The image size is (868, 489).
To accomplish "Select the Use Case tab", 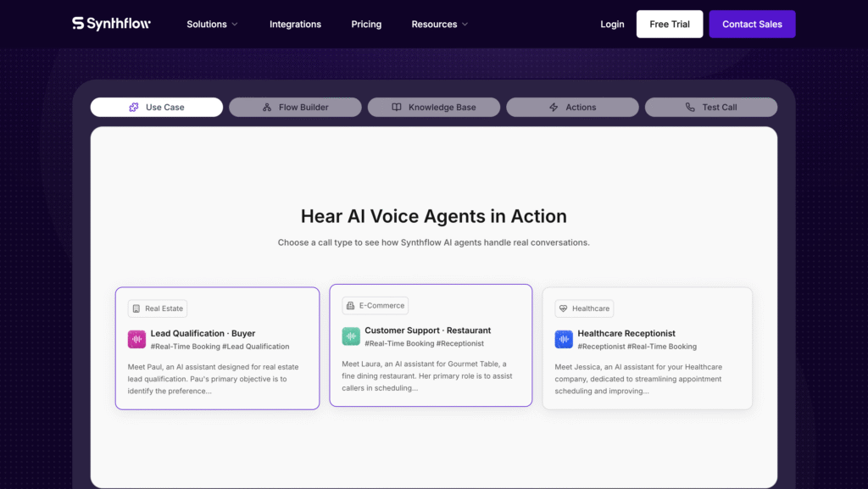I will 157,108.
